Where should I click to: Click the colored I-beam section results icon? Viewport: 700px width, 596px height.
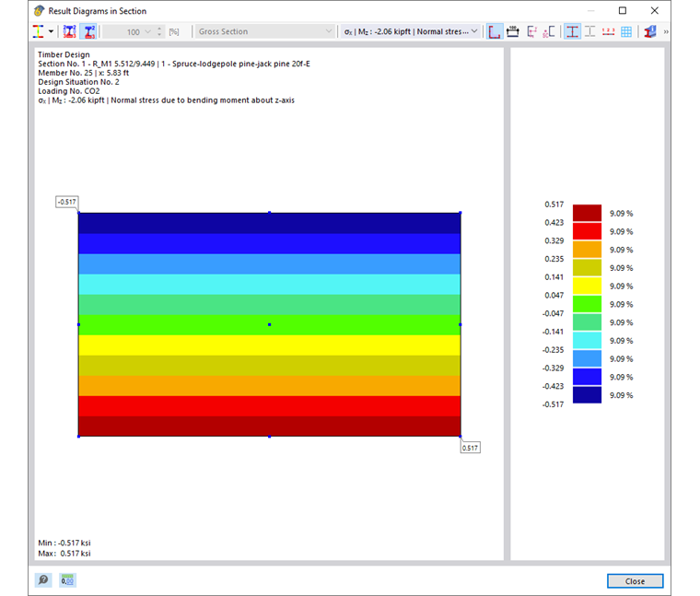tap(39, 31)
